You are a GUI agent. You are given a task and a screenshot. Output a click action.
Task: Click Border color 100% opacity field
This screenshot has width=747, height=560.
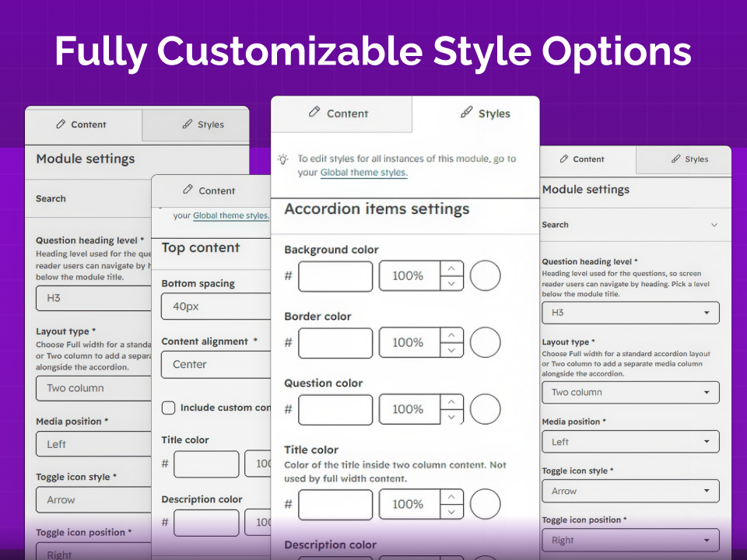point(410,342)
